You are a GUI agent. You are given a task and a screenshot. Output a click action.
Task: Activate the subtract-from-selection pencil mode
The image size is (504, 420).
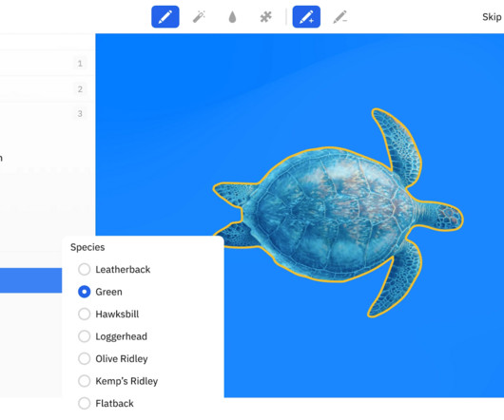click(x=340, y=17)
